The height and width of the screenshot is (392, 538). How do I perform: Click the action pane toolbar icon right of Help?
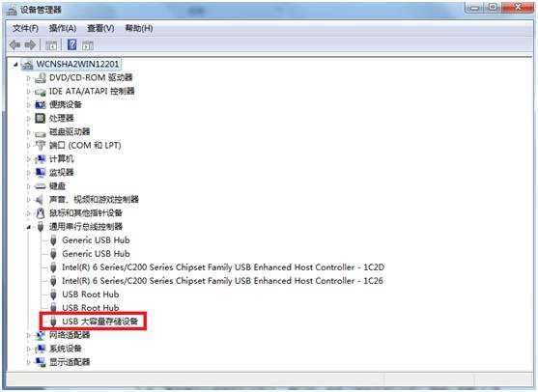coord(88,45)
